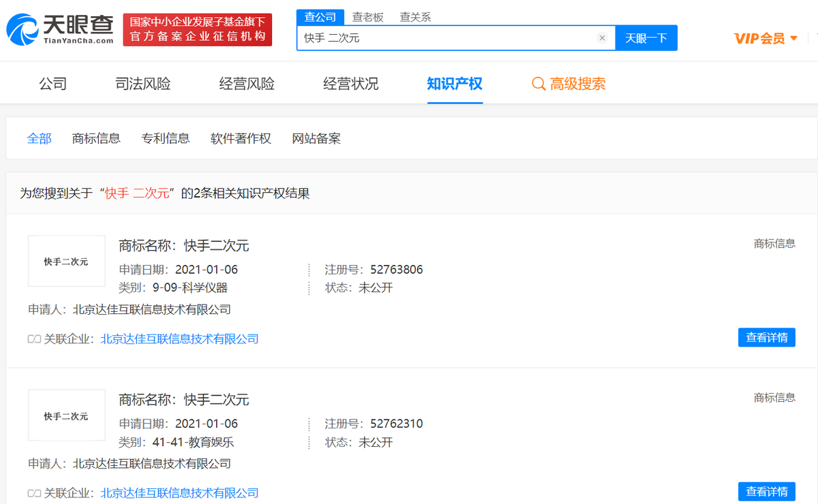Select the 网站备案 filter tab
Image resolution: width=818 pixels, height=504 pixels.
click(316, 138)
